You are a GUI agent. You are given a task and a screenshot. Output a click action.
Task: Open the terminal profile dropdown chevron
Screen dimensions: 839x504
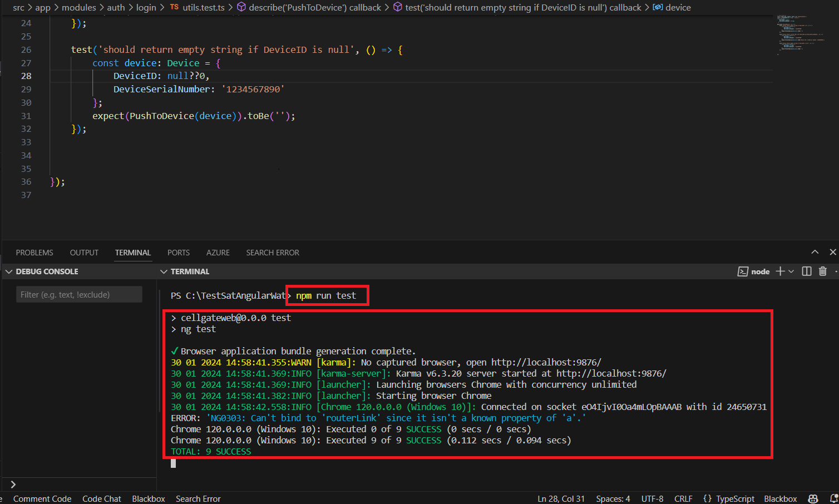(791, 271)
